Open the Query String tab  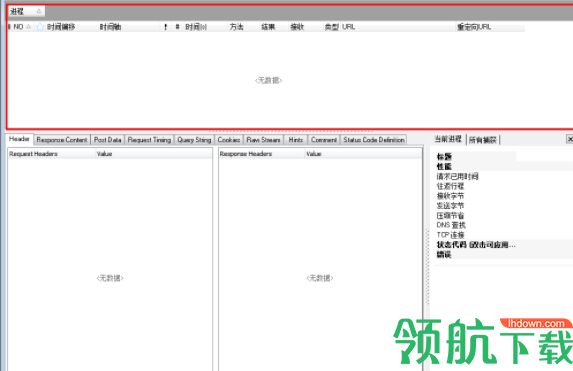coord(194,140)
